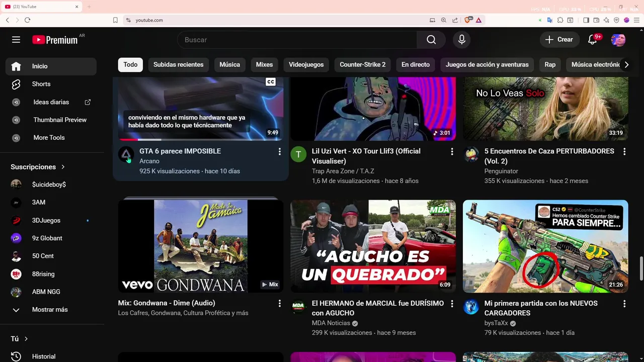Open 88rising subscription
Image resolution: width=644 pixels, height=362 pixels.
(51, 274)
